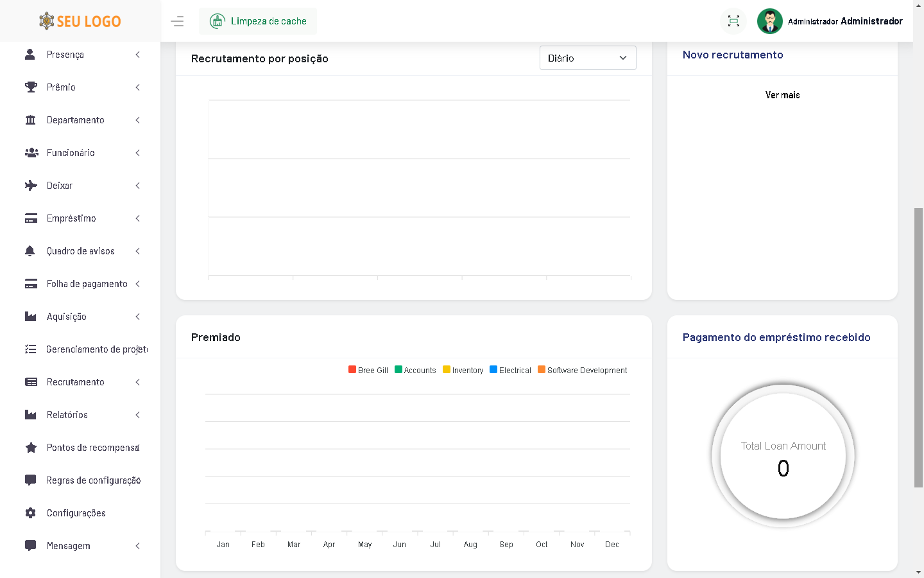This screenshot has width=924, height=578.
Task: Expand the Folha de pagamento chevron
Action: [137, 284]
